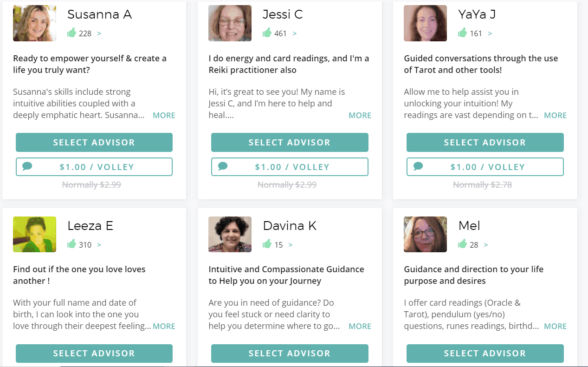This screenshot has height=367, width=588.
Task: Click the YaYa J advisor name
Action: (477, 14)
